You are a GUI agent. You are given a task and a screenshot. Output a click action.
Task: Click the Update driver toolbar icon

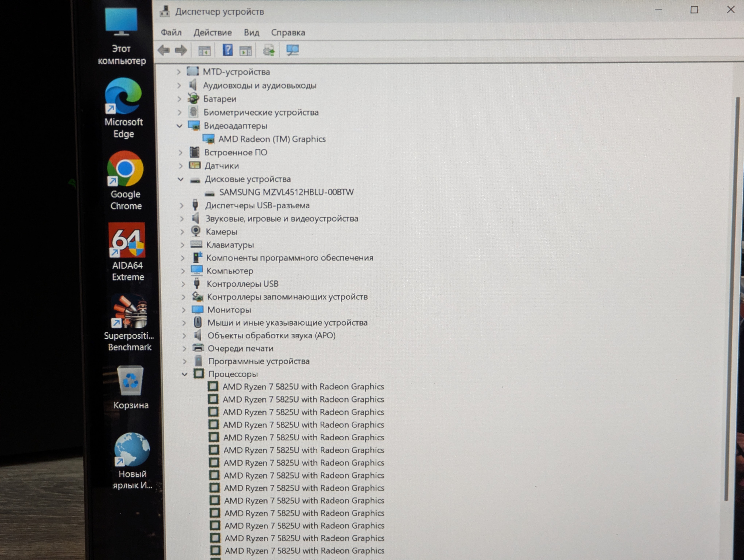269,51
